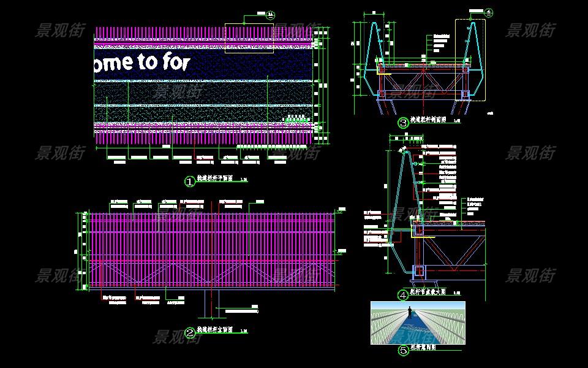
Task: Click the circled number 1 drawing marker
Action: 189,181
